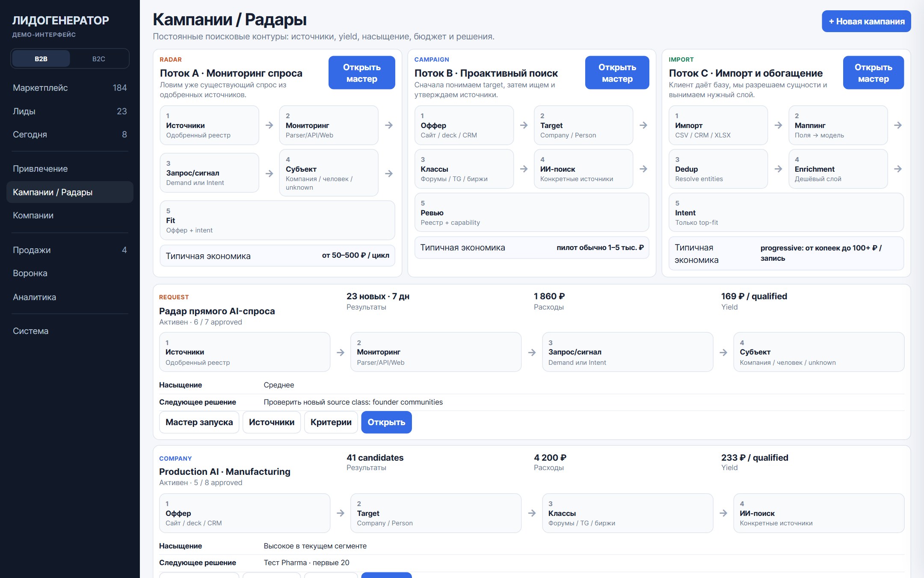Image resolution: width=924 pixels, height=578 pixels.
Task: Select Поток A step 4 Субъект card
Action: pyautogui.click(x=329, y=173)
